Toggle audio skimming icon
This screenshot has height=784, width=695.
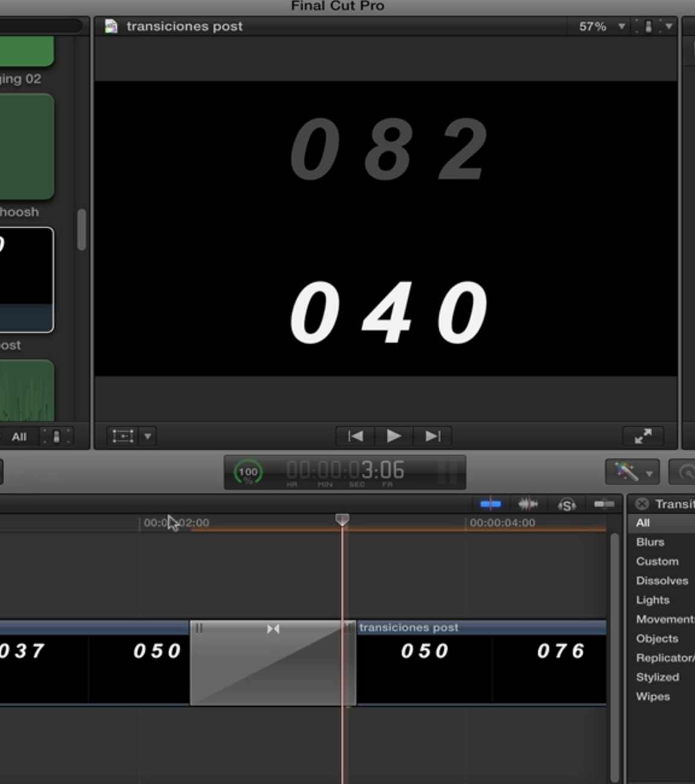pyautogui.click(x=528, y=504)
